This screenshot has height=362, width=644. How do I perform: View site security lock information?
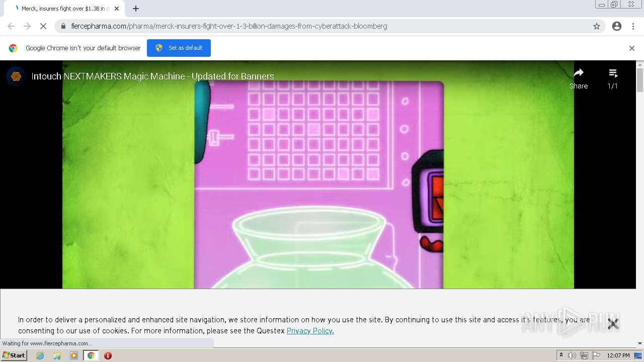(63, 26)
